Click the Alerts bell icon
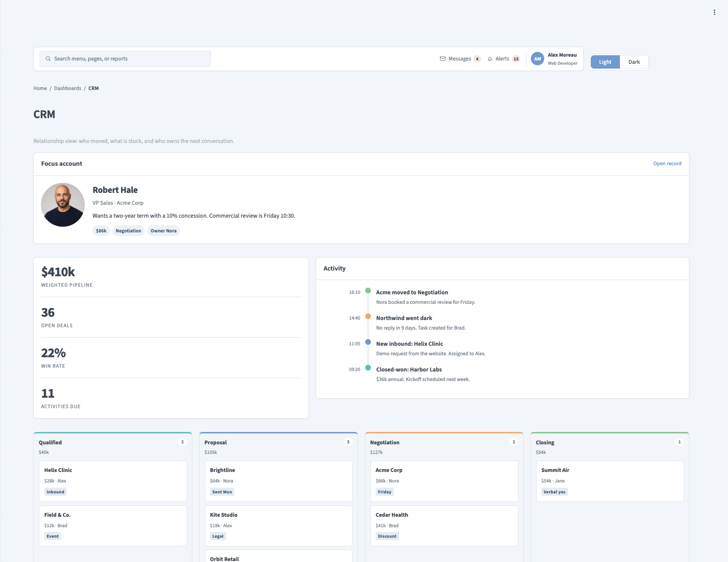This screenshot has width=728, height=562. pyautogui.click(x=490, y=59)
